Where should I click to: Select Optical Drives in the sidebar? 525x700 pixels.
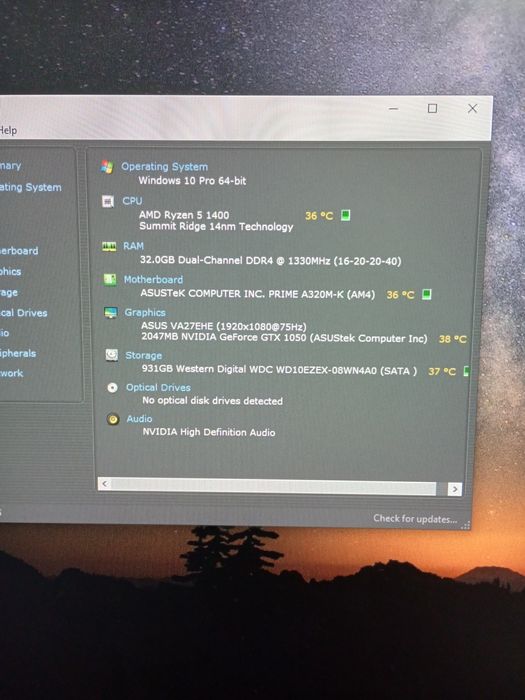coord(23,313)
